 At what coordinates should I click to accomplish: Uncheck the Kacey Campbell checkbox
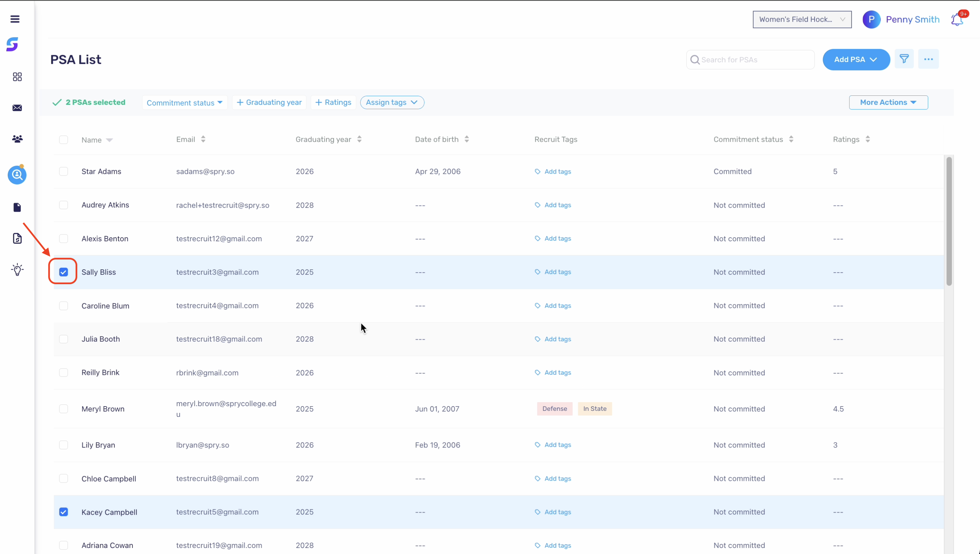coord(63,512)
